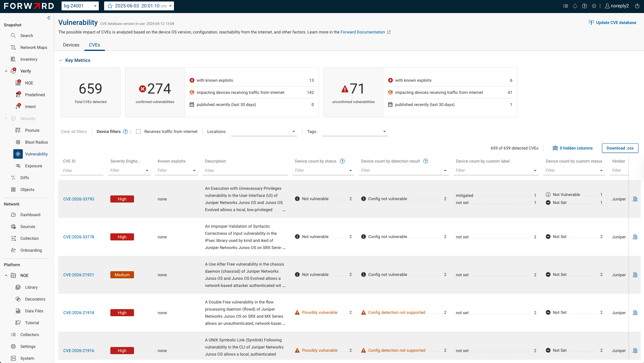Expand CVE-2026-33778 description ellipsis

(284, 248)
